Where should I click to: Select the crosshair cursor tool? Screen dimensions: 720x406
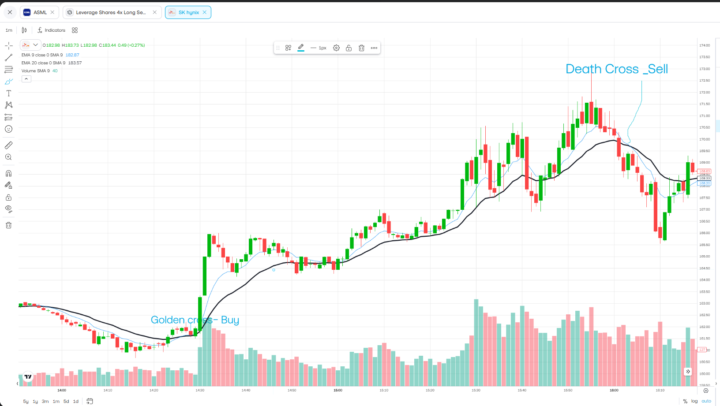click(x=8, y=45)
